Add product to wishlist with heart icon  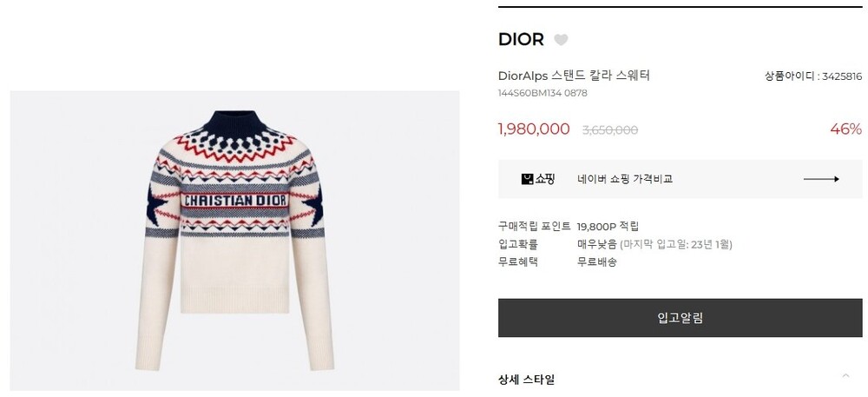[x=561, y=40]
